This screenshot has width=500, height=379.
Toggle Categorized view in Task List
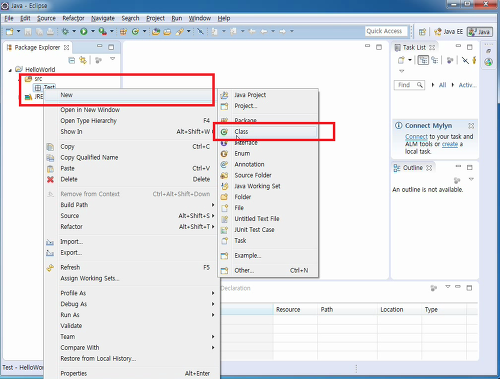[423, 60]
